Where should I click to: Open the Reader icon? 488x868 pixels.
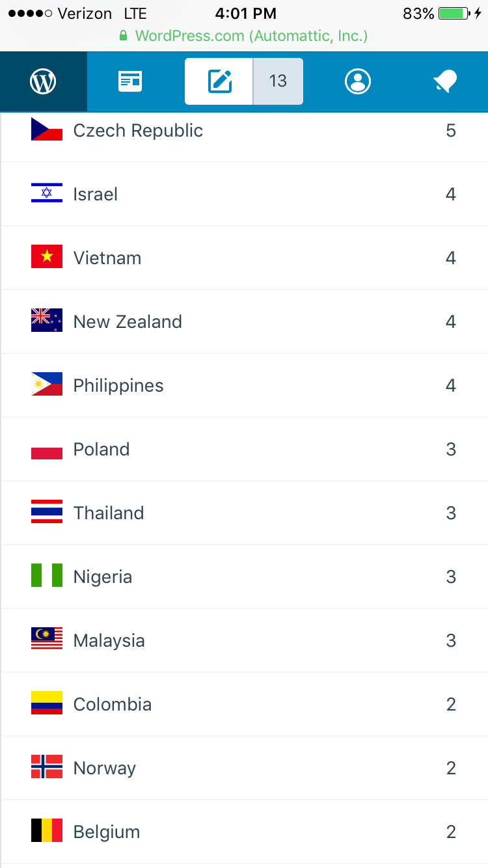pyautogui.click(x=129, y=81)
